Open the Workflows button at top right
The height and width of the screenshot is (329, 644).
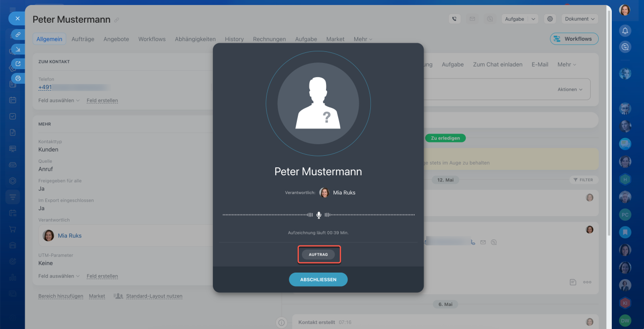[x=574, y=39]
